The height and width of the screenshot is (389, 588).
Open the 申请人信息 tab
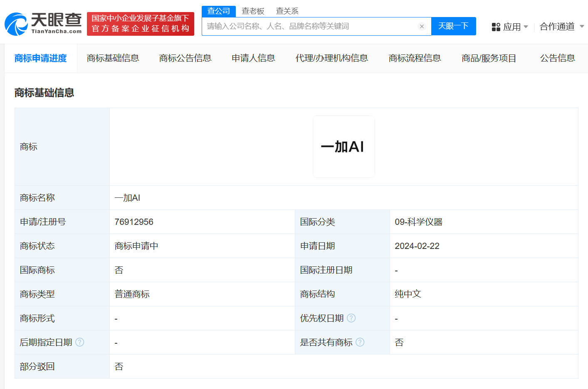click(x=253, y=58)
